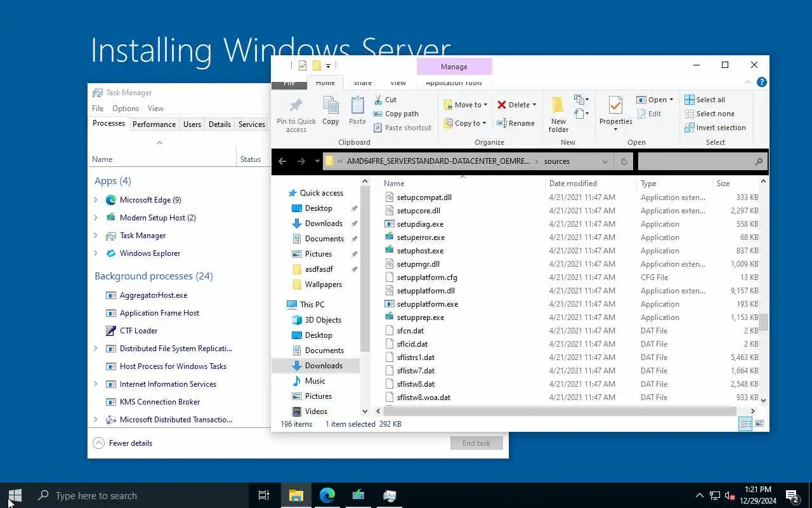Open Options menu in Task Manager
The height and width of the screenshot is (508, 812).
tap(126, 109)
